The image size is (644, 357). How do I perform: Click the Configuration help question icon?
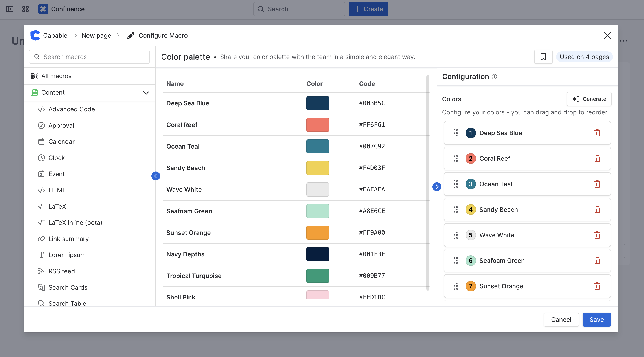coord(494,77)
